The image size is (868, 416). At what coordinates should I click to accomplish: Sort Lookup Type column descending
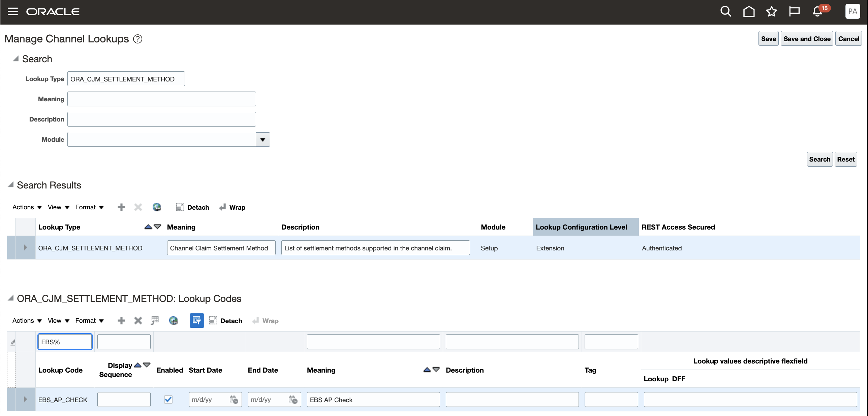[157, 227]
